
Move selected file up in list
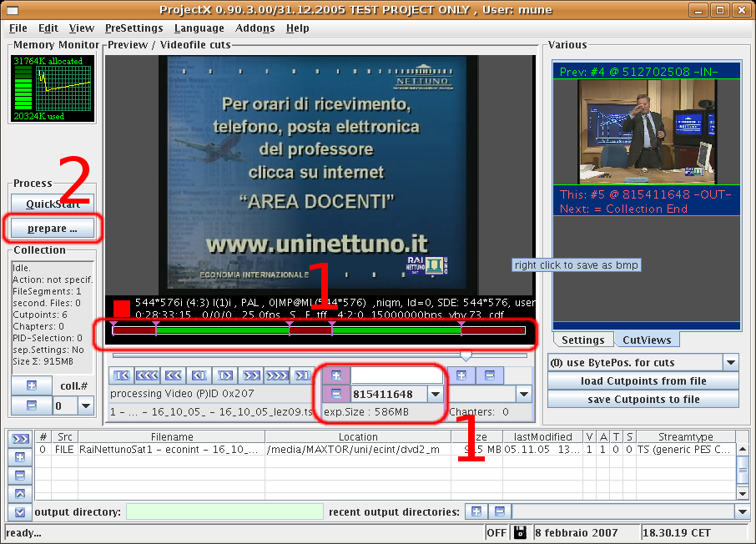(20, 493)
